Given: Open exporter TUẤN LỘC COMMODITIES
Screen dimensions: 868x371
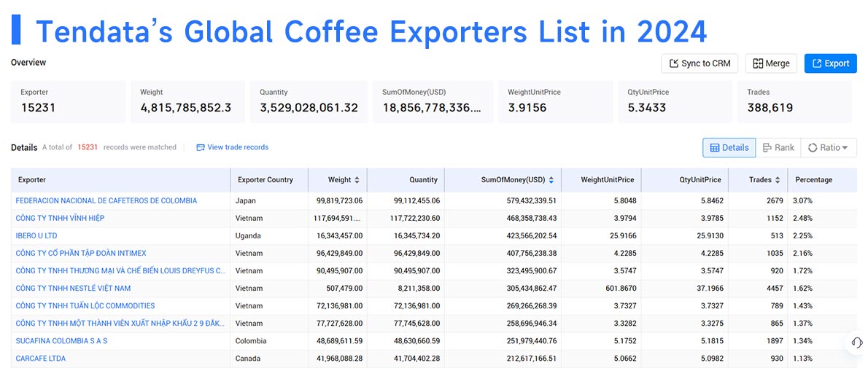Looking at the screenshot, I should coord(85,305).
